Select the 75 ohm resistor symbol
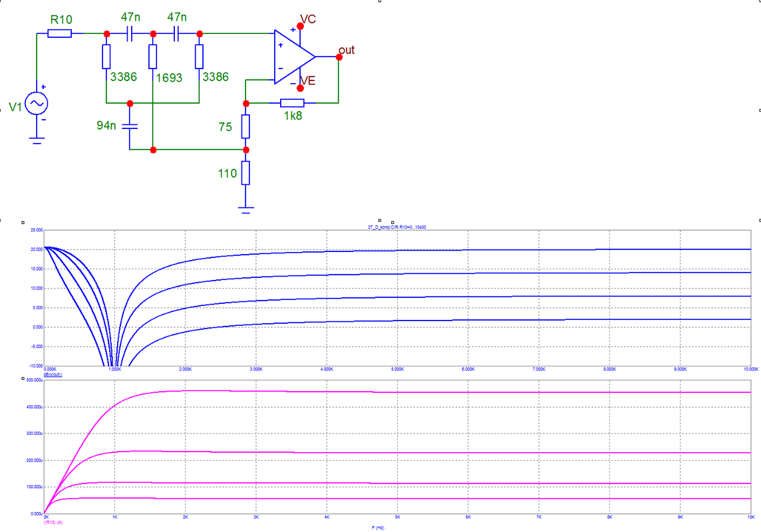The height and width of the screenshot is (532, 761). point(246,126)
